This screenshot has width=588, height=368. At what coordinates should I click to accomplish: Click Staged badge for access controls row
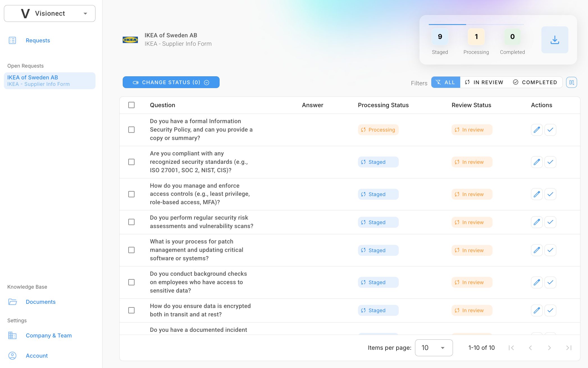click(378, 194)
